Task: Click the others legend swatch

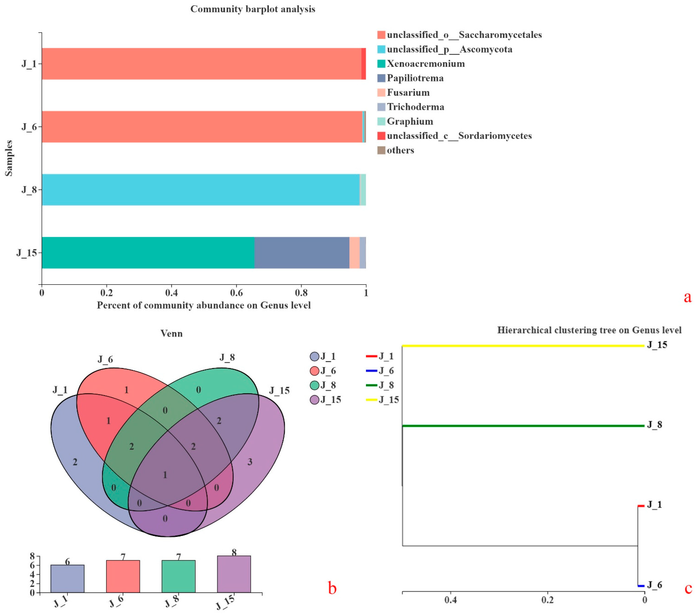Action: point(381,150)
